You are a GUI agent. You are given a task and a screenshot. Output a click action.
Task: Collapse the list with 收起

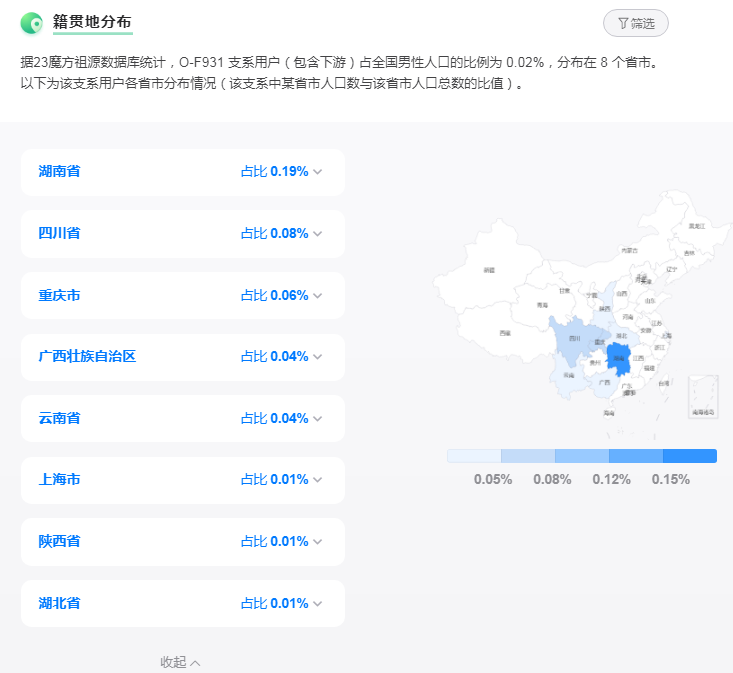tap(181, 662)
